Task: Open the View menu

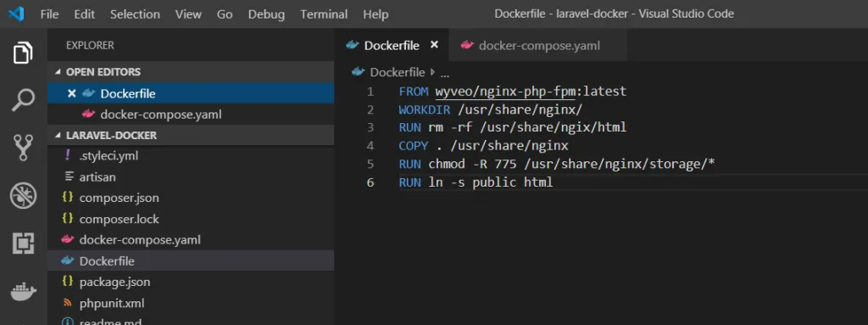Action: tap(188, 14)
